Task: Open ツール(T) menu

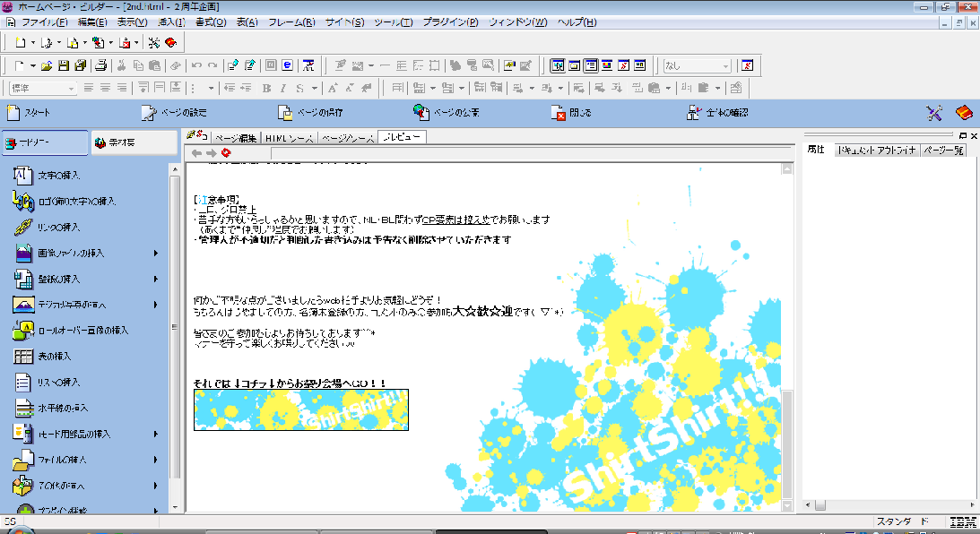Action: tap(393, 22)
